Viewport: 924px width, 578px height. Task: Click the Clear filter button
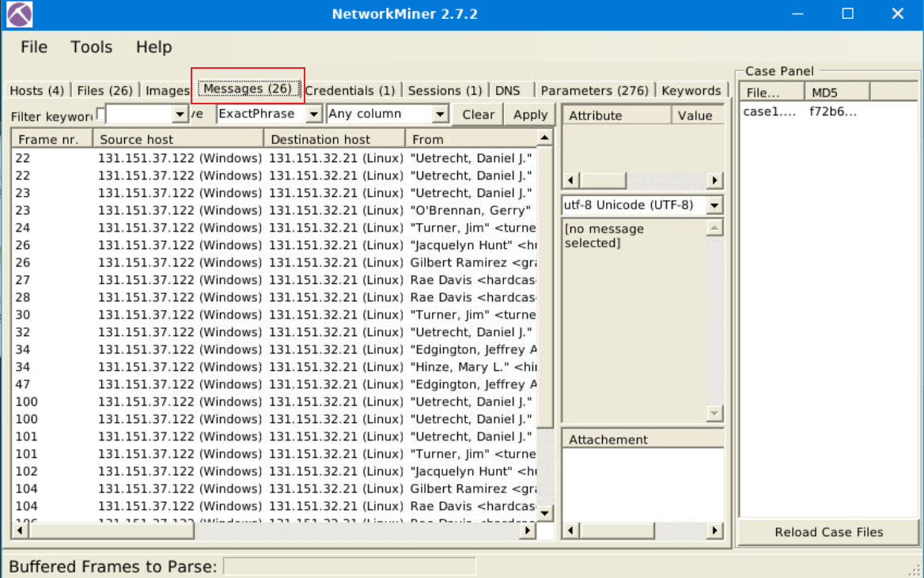[478, 115]
